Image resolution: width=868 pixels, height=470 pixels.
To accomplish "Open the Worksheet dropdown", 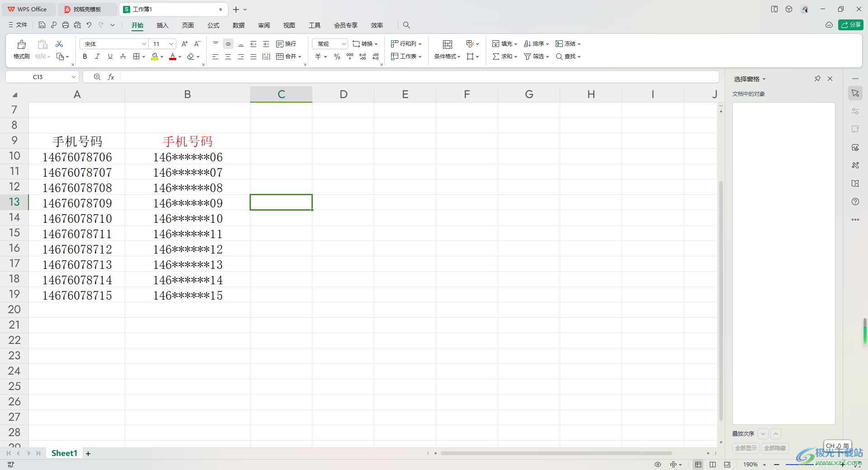I will coord(406,56).
